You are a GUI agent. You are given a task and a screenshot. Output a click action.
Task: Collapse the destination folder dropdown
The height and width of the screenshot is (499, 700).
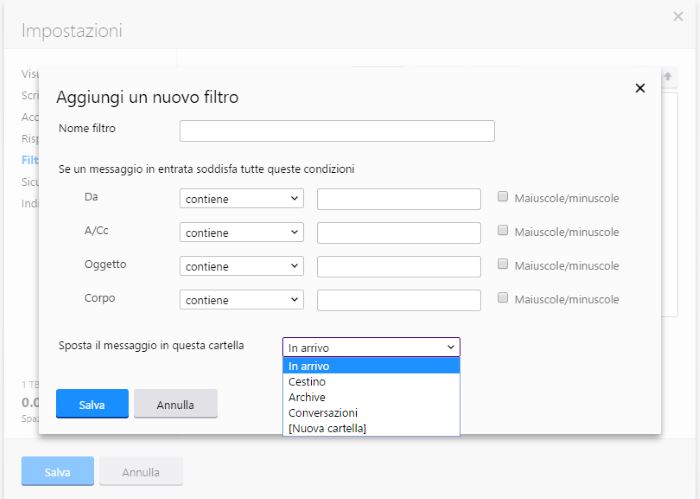(371, 347)
